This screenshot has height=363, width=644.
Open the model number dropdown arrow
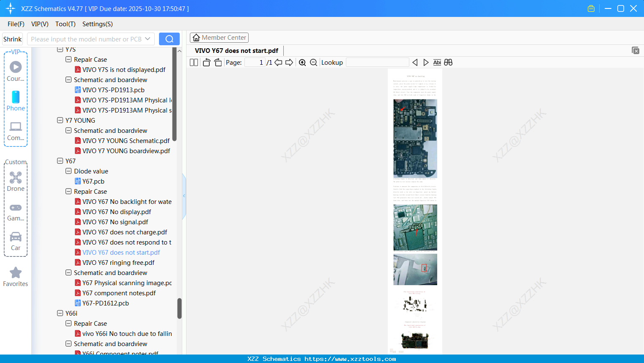tap(148, 39)
